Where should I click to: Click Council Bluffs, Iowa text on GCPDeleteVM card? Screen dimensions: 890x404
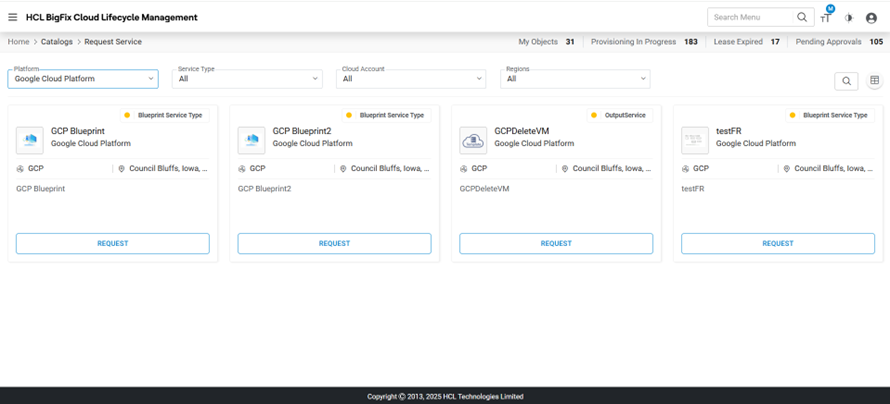pyautogui.click(x=612, y=169)
